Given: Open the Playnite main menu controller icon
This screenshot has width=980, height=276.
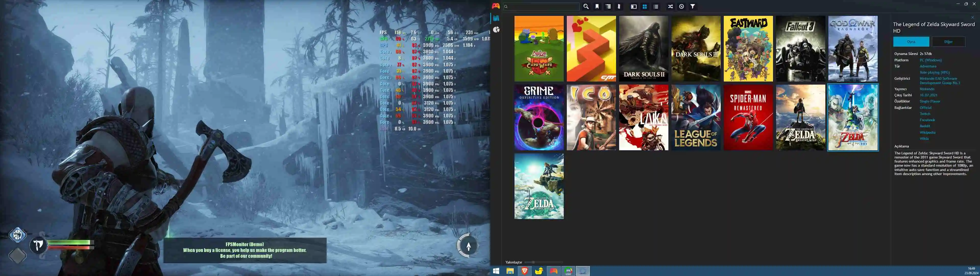Looking at the screenshot, I should [x=496, y=6].
